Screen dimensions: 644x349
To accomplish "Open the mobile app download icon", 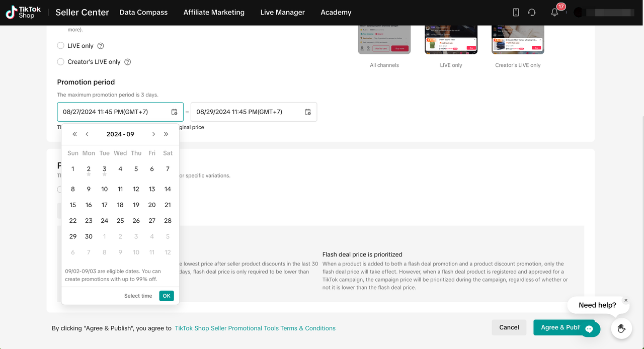I will (x=516, y=13).
